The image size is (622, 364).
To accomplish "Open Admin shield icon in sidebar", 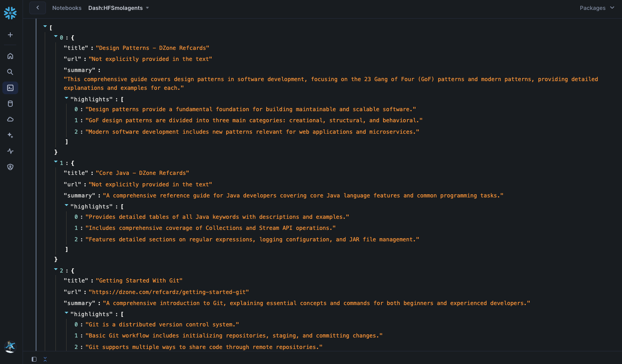I will [x=10, y=167].
